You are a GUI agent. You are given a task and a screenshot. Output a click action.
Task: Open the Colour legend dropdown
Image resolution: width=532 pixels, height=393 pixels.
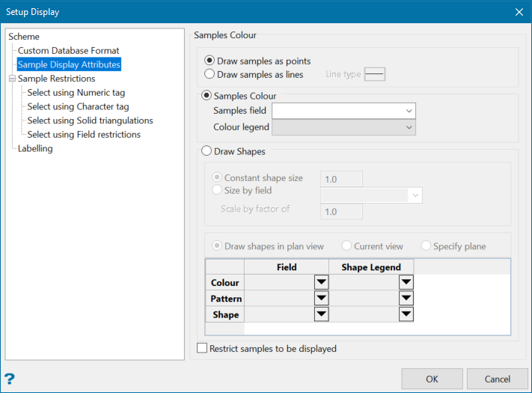pyautogui.click(x=409, y=128)
